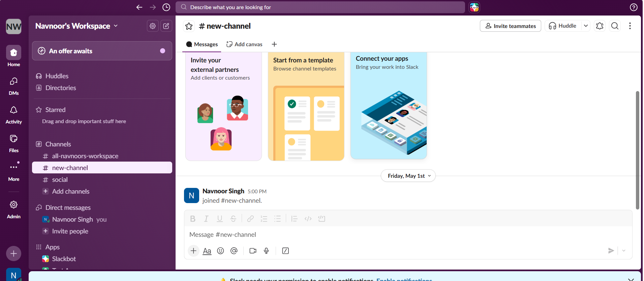Screen dimensions: 644x281
Task: Start a new message with compose icon
Action: point(166,26)
